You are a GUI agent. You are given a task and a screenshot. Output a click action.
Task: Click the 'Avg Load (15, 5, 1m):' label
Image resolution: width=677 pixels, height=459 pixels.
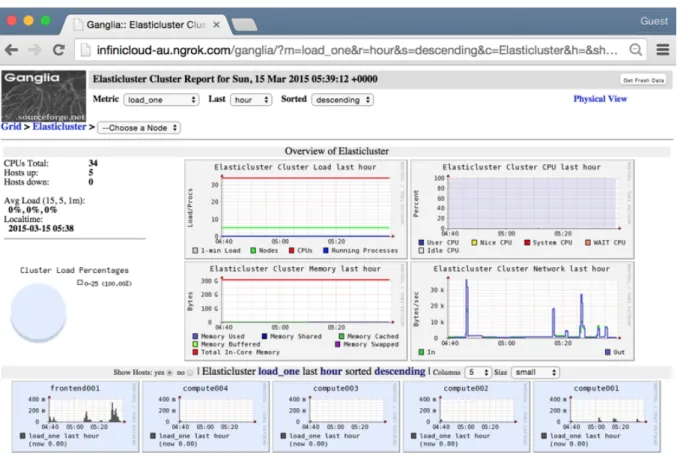[x=44, y=200]
